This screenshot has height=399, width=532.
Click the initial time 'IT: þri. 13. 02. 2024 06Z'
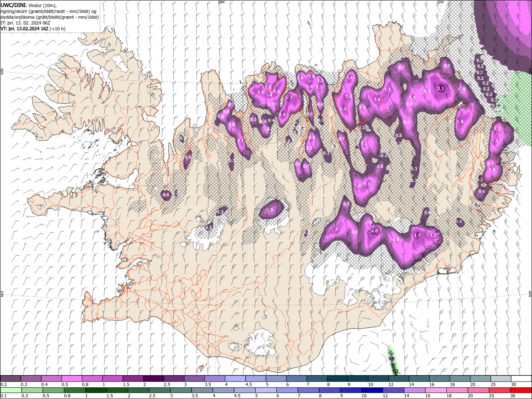[x=26, y=23]
